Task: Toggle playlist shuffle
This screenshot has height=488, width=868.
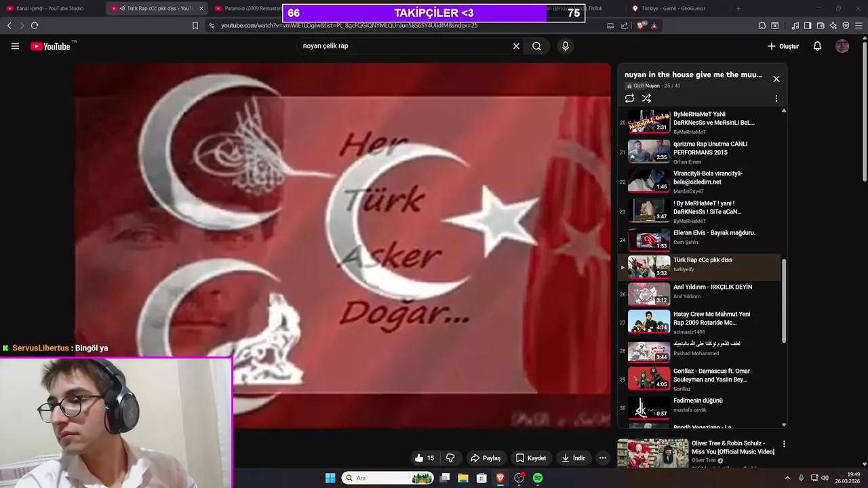Action: point(646,98)
